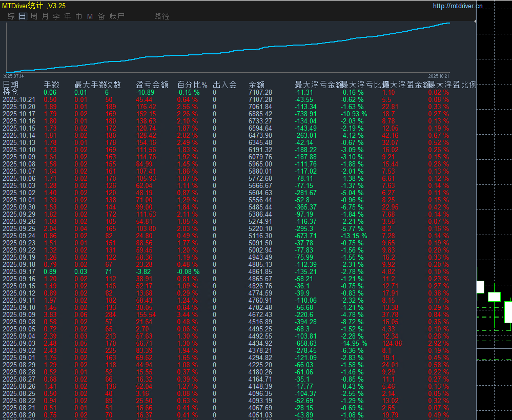Select the 2025.10.17 row date
This screenshot has width=512, height=420.
(19, 114)
